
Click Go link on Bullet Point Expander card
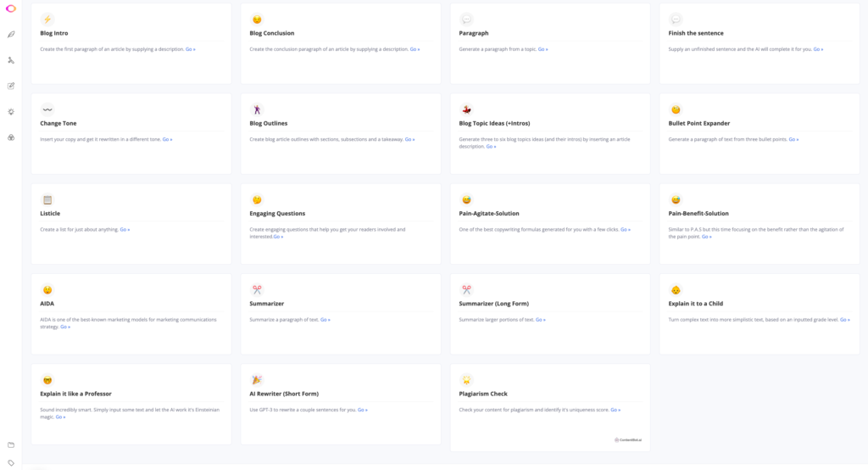pyautogui.click(x=793, y=140)
